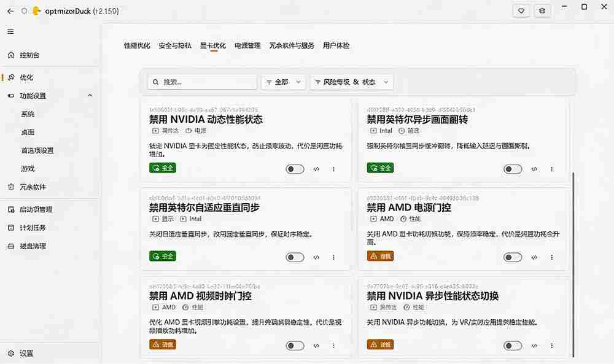The image size is (614, 364).
Task: Toggle 禁用英特尔自适应垂直同步 switch
Action: point(295,258)
